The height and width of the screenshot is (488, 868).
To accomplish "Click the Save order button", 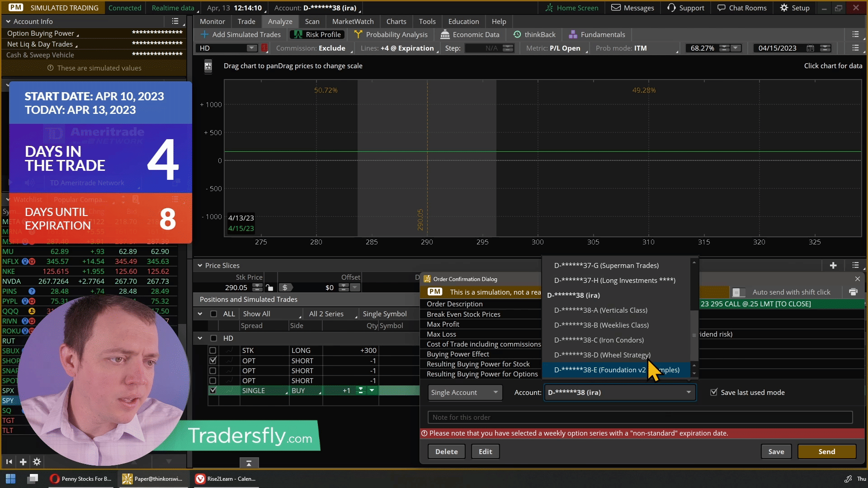I will pos(776,451).
